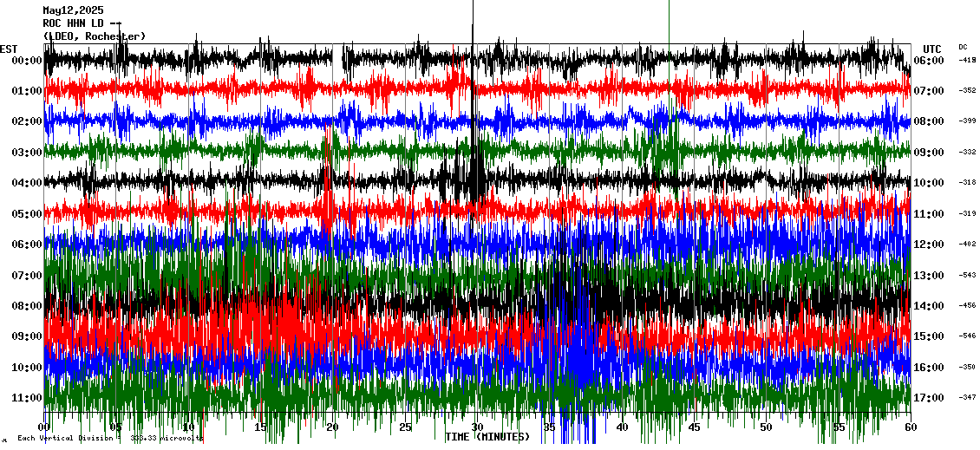Image resolution: width=980 pixels, height=450 pixels.
Task: Click the 15-minute tick label
Action: (261, 427)
